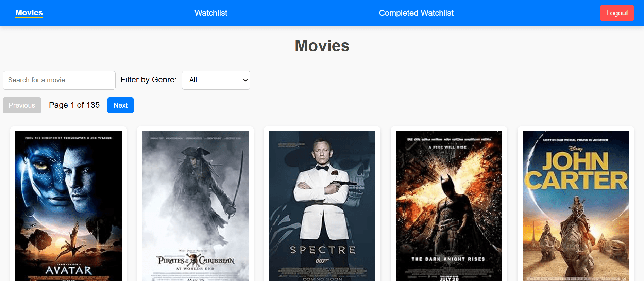Open the Pirates of the Caribbean poster
644x281 pixels.
click(x=195, y=206)
